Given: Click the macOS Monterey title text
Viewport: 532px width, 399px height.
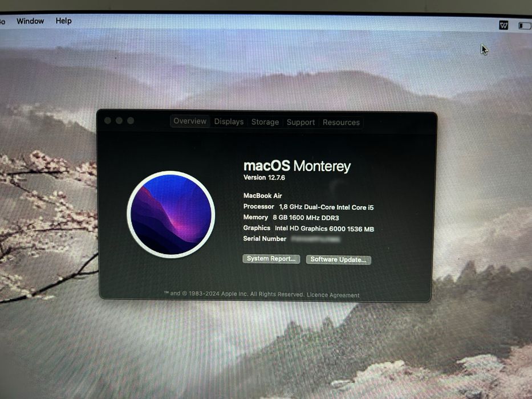Looking at the screenshot, I should [297, 166].
